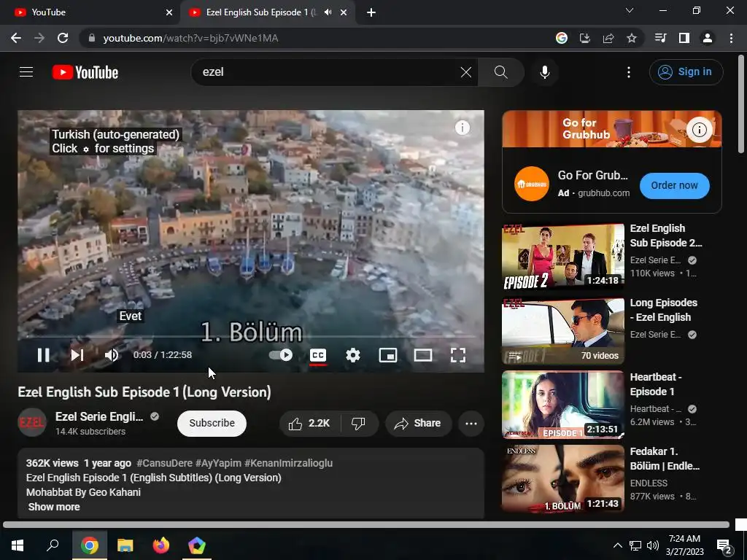Click the video progress bar
Screen dimensions: 747x560
pyautogui.click(x=251, y=337)
